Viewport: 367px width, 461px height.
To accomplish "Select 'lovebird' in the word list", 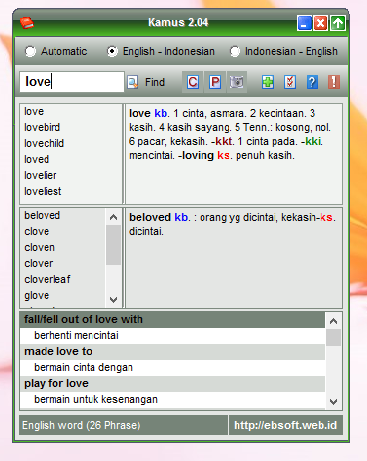I will 42,127.
